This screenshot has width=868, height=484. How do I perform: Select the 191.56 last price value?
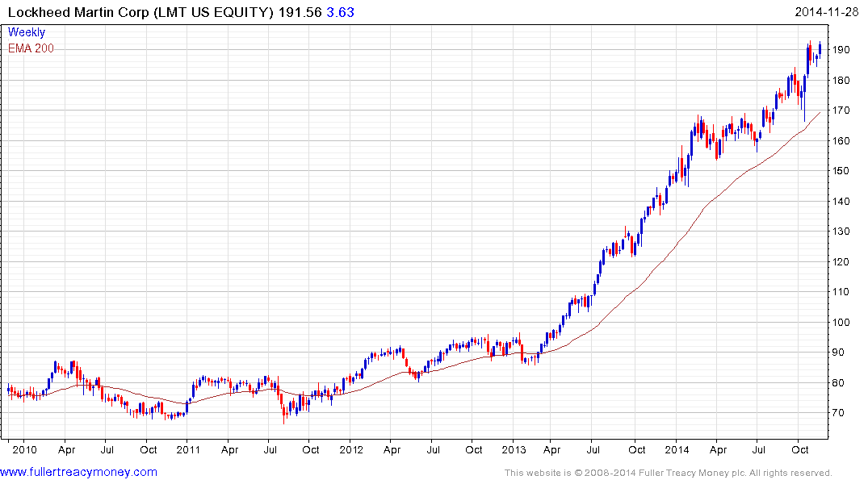click(x=300, y=12)
